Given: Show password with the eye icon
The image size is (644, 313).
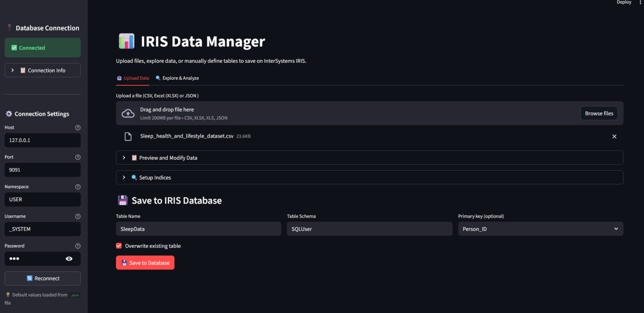Looking at the screenshot, I should click(x=69, y=259).
